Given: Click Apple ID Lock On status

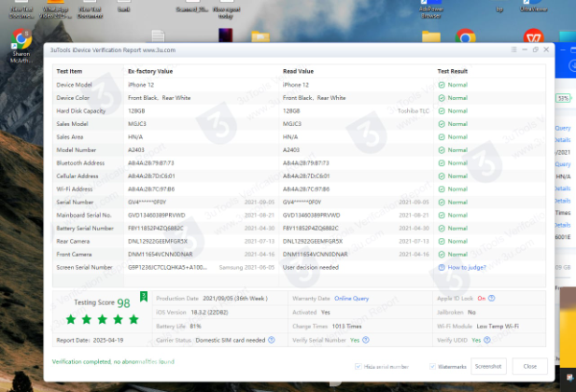Looking at the screenshot, I should click(x=481, y=299).
